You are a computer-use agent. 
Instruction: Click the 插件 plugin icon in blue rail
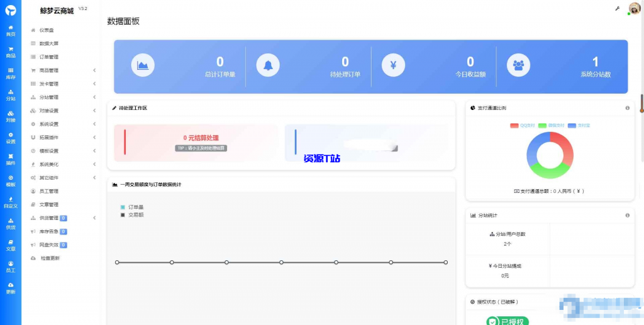pyautogui.click(x=11, y=160)
